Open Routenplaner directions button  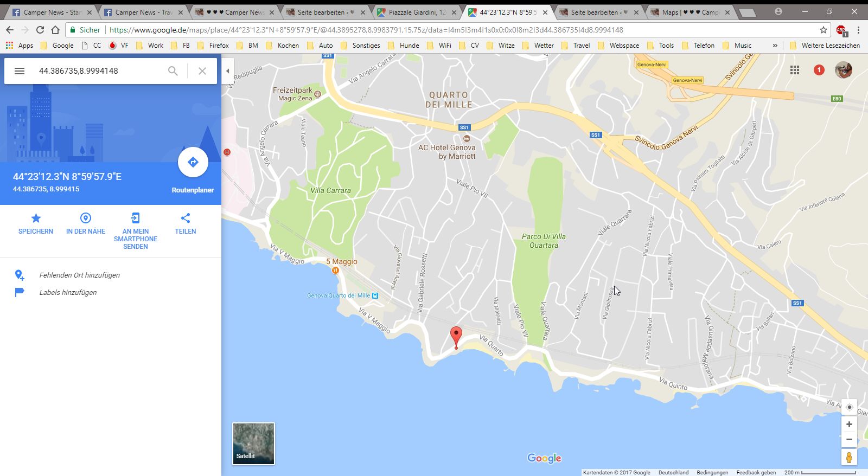193,162
